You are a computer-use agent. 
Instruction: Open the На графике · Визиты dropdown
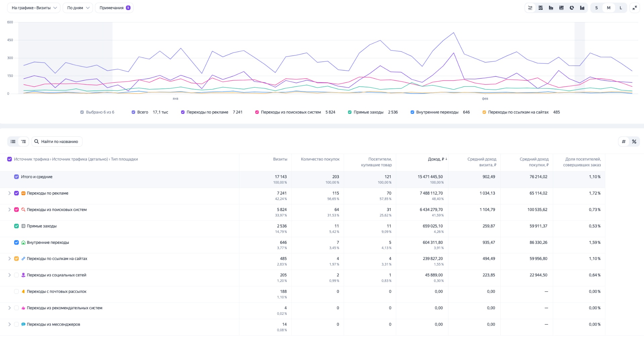[x=34, y=7]
